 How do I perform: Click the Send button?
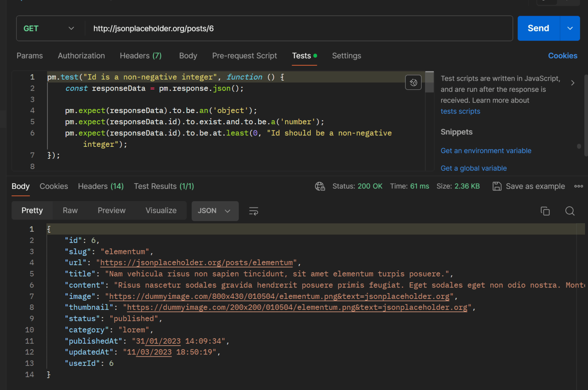click(538, 28)
